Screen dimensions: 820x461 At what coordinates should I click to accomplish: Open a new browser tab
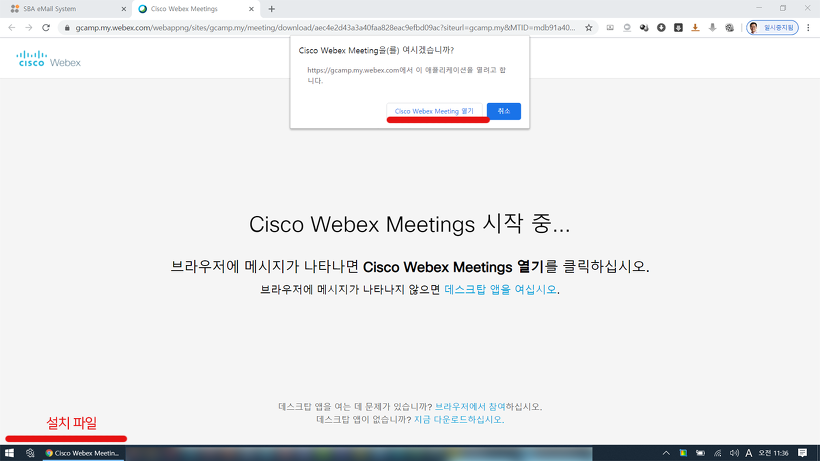[x=271, y=9]
